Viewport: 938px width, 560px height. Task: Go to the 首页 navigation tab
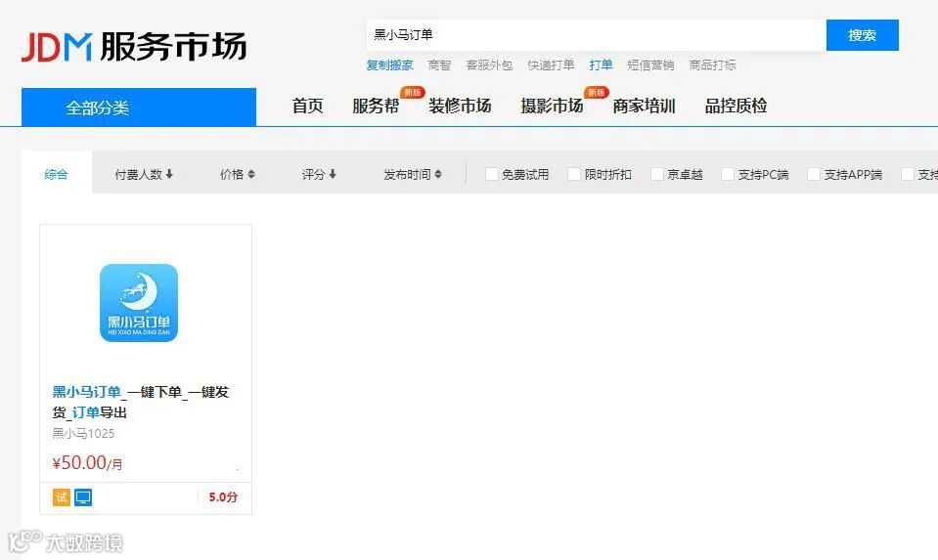tap(307, 107)
